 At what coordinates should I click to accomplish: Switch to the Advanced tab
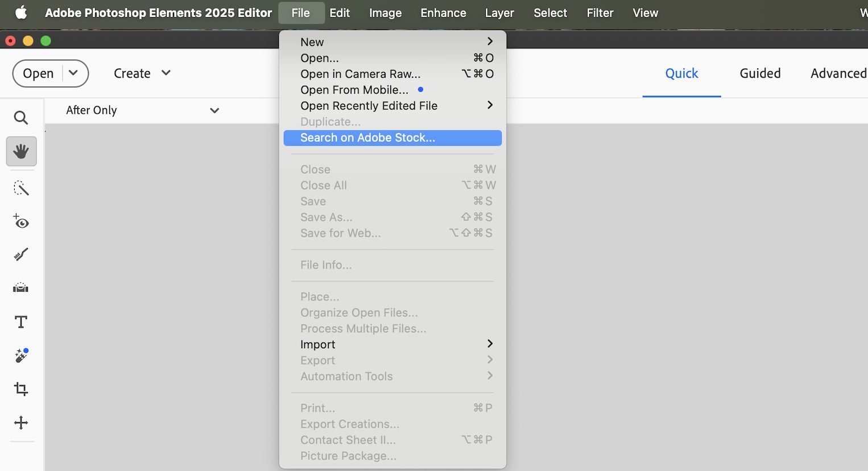click(838, 73)
